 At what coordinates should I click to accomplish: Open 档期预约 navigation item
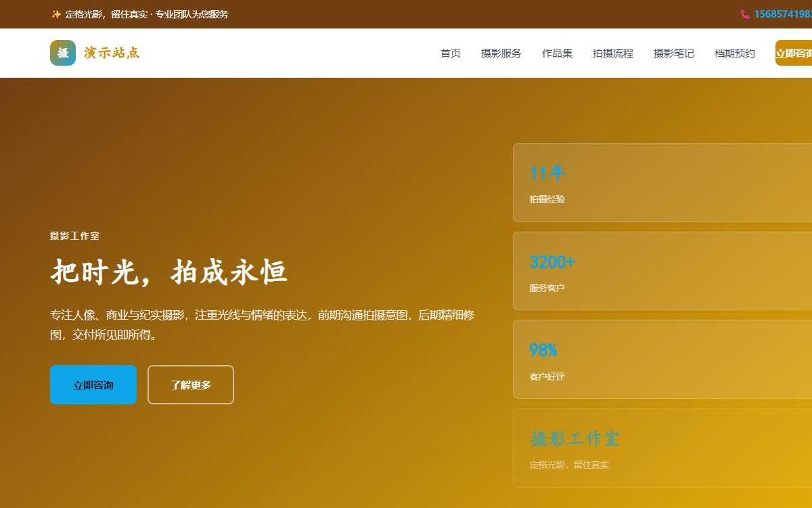click(735, 53)
